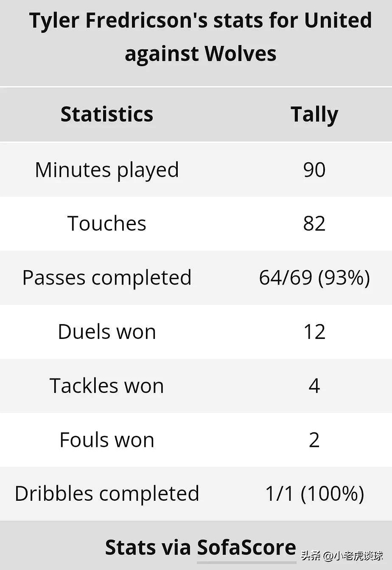
Task: Click the table title about Tyler Fredricson's stats
Action: 200,37
